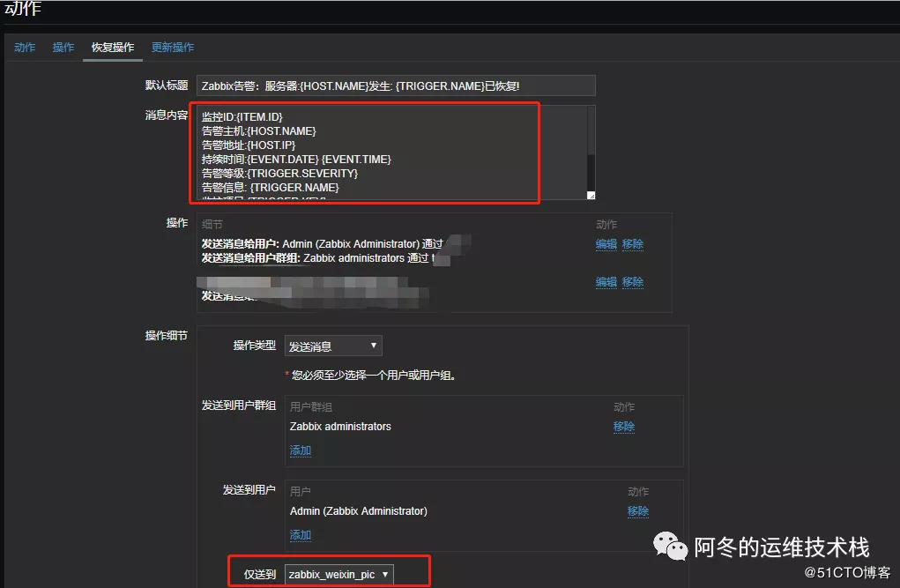Open the 更新操作 tab
Viewport: 900px width, 588px height.
[173, 47]
